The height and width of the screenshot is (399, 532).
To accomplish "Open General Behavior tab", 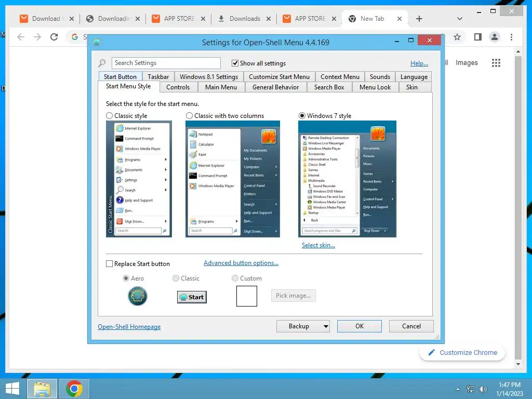I will (275, 87).
